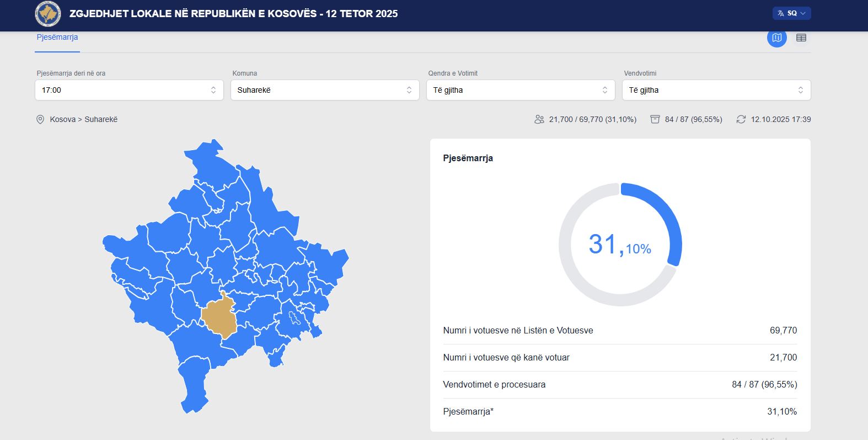The width and height of the screenshot is (868, 440).
Task: Click the southernmost municipality on the map
Action: click(x=194, y=386)
